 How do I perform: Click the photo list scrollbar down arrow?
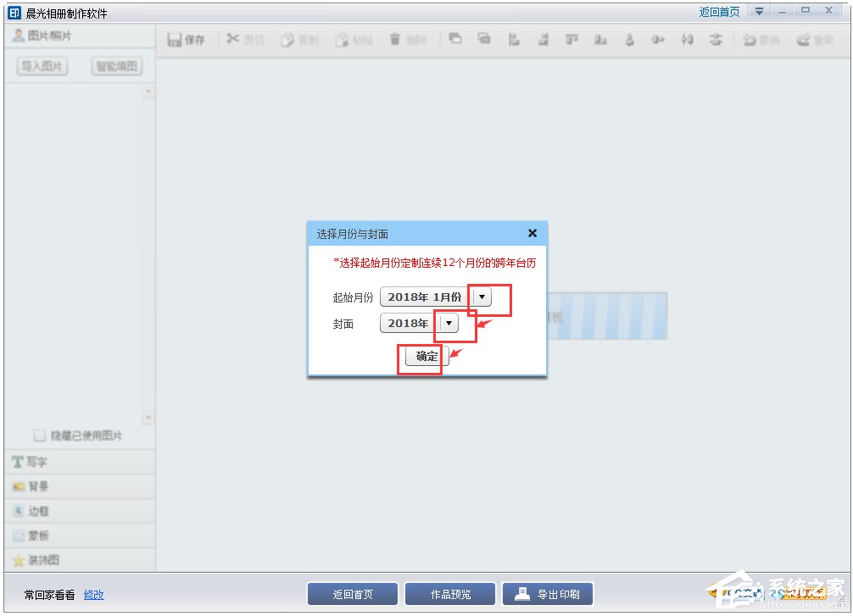coord(148,417)
